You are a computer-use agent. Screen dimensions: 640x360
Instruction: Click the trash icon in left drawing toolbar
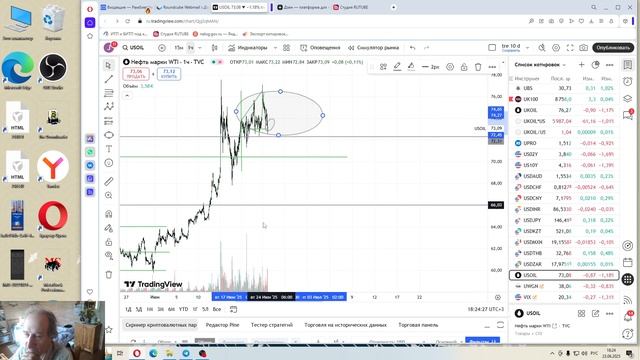click(x=109, y=274)
